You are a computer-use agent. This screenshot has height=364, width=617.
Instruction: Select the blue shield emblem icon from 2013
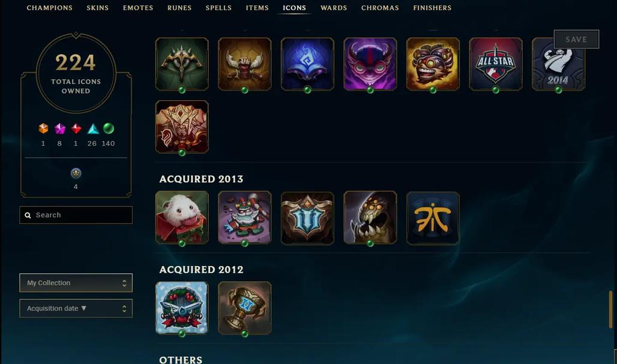307,218
